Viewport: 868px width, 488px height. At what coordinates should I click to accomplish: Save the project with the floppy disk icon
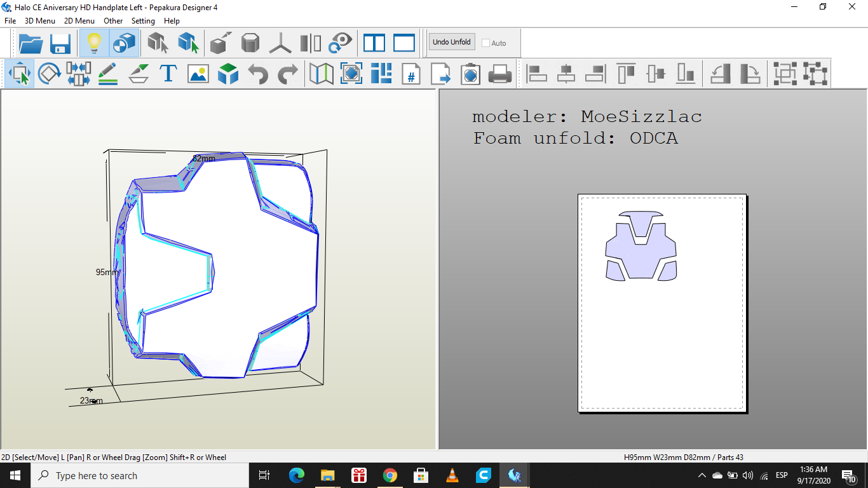tap(60, 43)
